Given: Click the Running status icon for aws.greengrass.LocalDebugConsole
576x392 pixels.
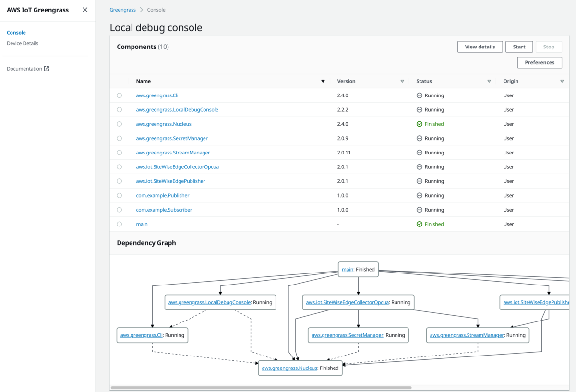Looking at the screenshot, I should [x=420, y=109].
